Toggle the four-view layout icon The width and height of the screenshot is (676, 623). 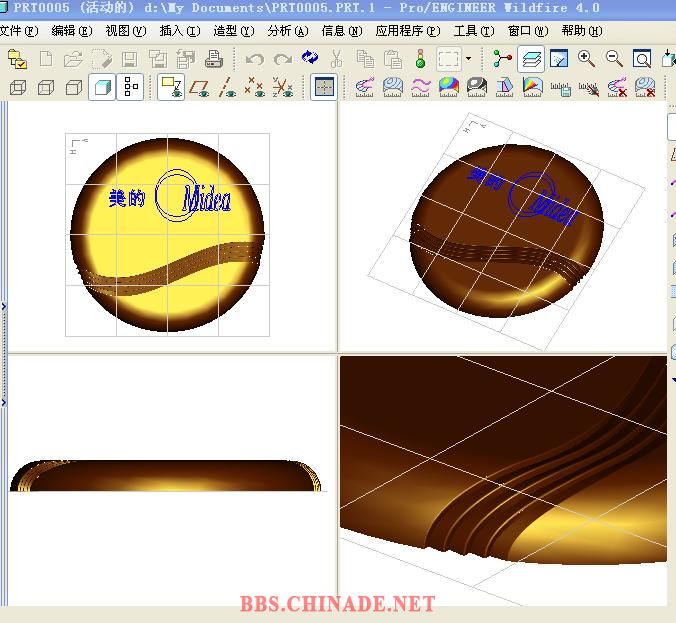pyautogui.click(x=324, y=87)
